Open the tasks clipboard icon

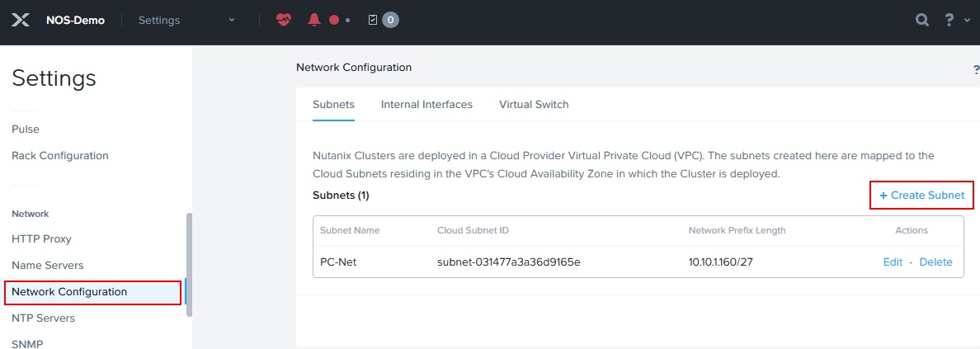(x=373, y=20)
